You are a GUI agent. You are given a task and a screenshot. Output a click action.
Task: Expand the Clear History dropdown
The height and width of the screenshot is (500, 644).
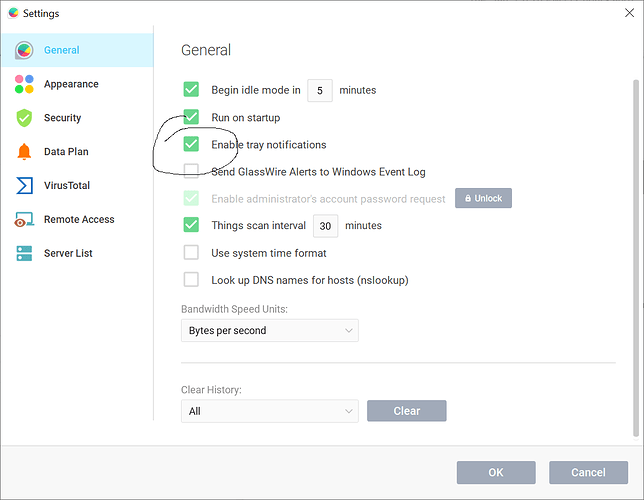[x=269, y=411]
